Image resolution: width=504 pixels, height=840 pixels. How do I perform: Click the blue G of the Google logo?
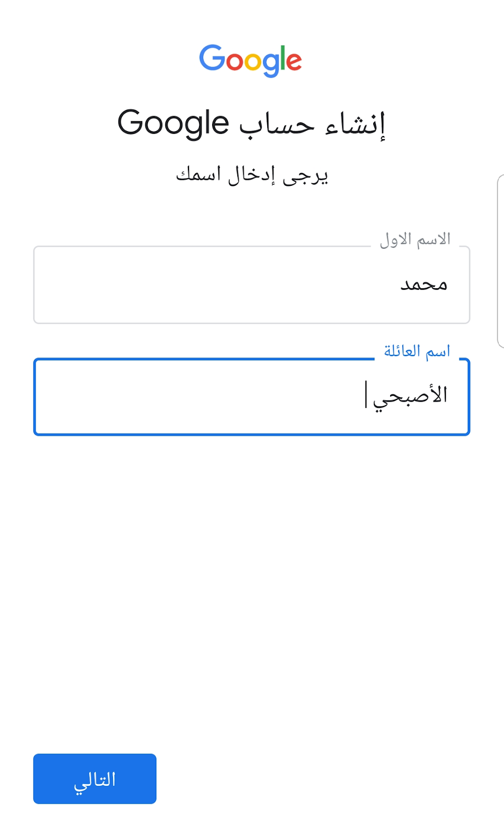(212, 58)
